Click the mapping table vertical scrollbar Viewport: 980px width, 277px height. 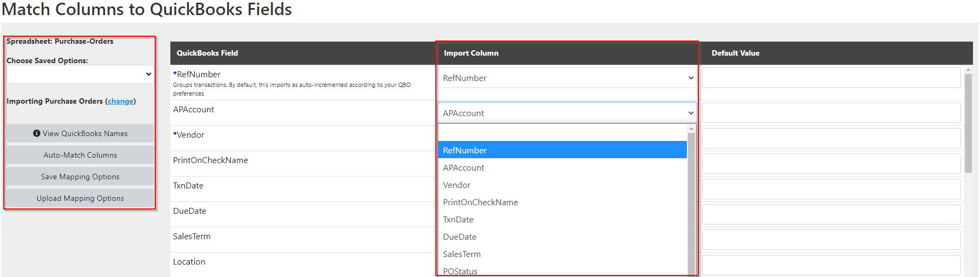coord(968,123)
